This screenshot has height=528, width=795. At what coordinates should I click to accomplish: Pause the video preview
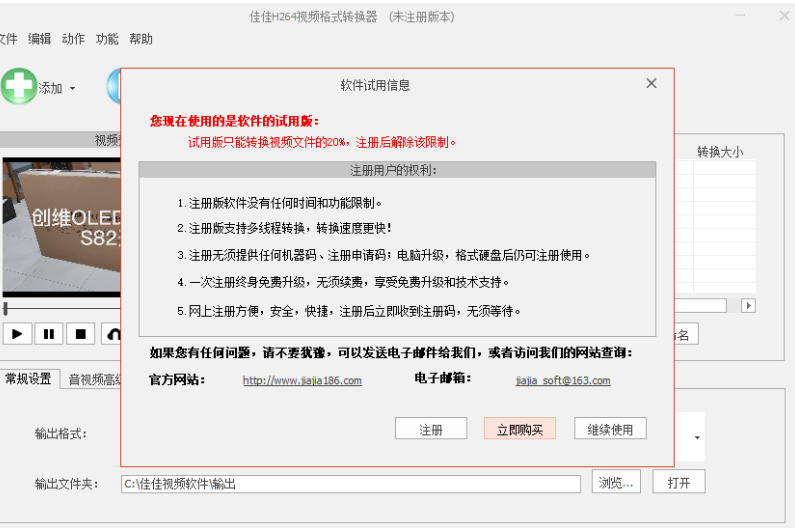click(49, 334)
